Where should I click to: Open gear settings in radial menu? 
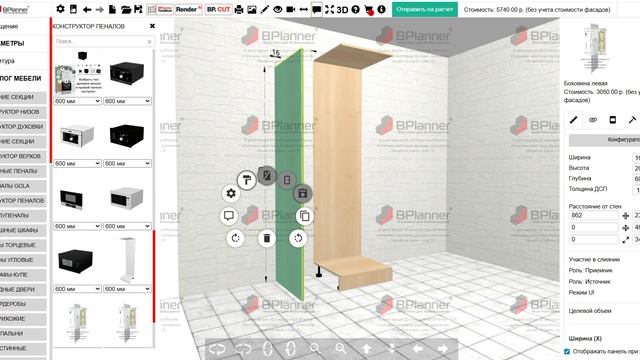(x=231, y=193)
